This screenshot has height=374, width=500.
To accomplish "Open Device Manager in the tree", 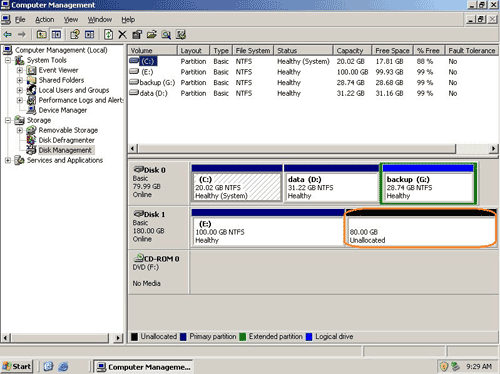I will click(x=63, y=110).
